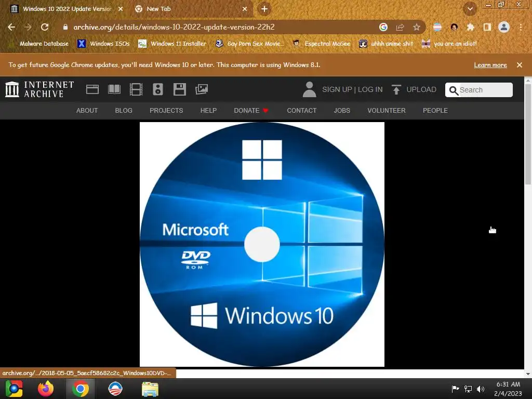Click the Windows 10 DVD image

pos(262,244)
